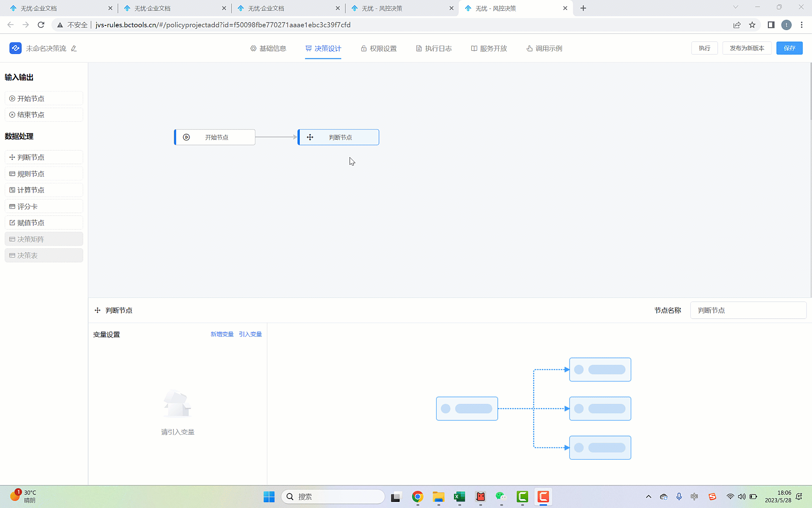
Task: Select 结束节点 in the sidebar palette
Action: [x=44, y=115]
